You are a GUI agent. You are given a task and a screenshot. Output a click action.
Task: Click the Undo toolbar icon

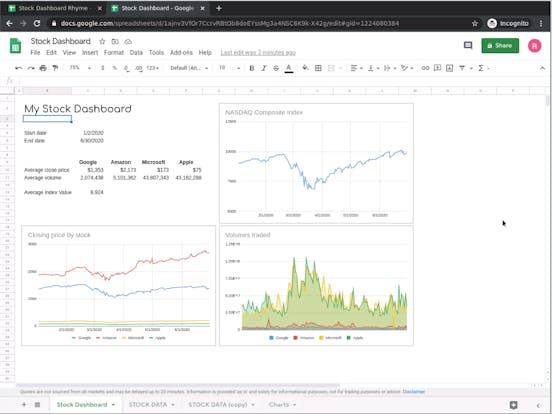click(19, 68)
